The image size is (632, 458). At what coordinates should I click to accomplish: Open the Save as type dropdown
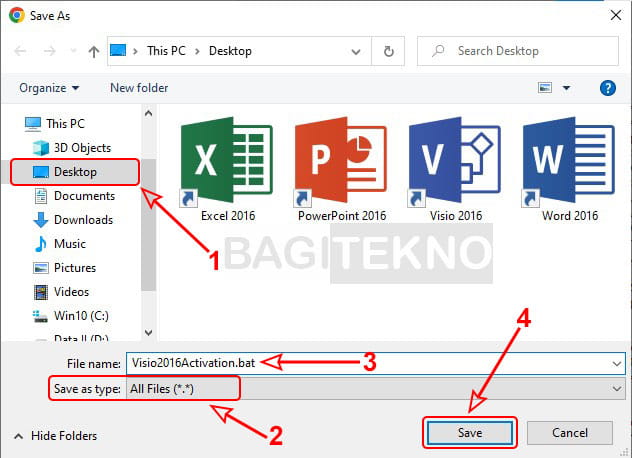[617, 389]
